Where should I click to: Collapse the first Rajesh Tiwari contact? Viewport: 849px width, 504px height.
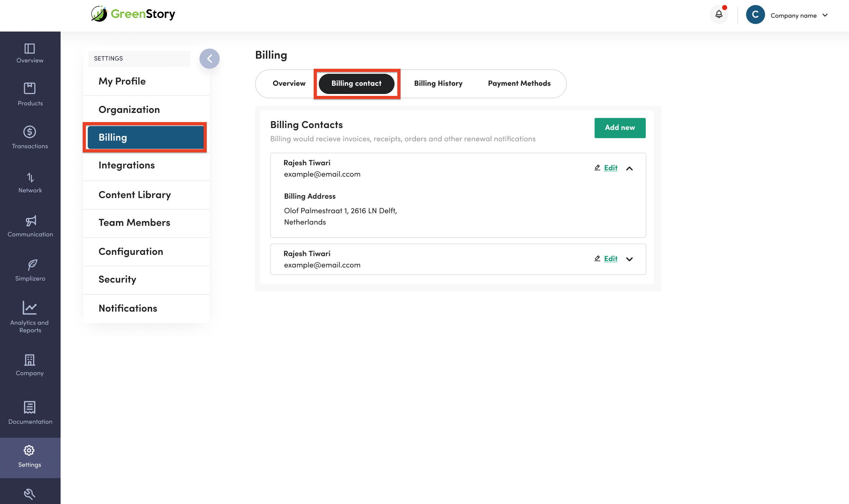point(629,168)
